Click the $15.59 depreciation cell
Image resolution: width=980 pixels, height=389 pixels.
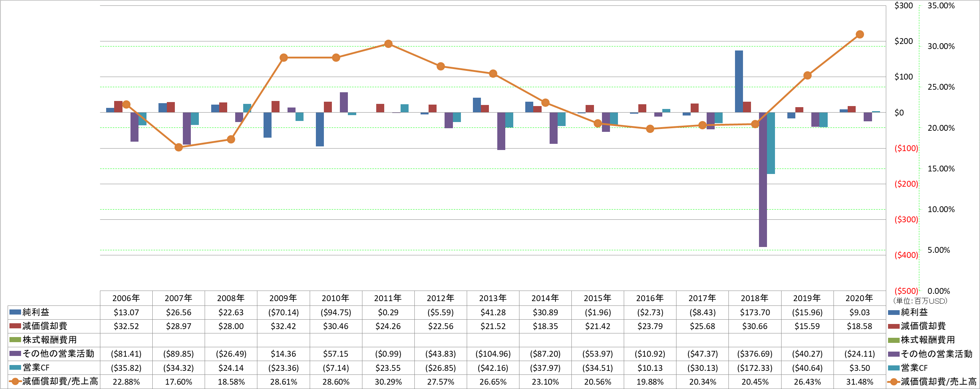point(807,326)
